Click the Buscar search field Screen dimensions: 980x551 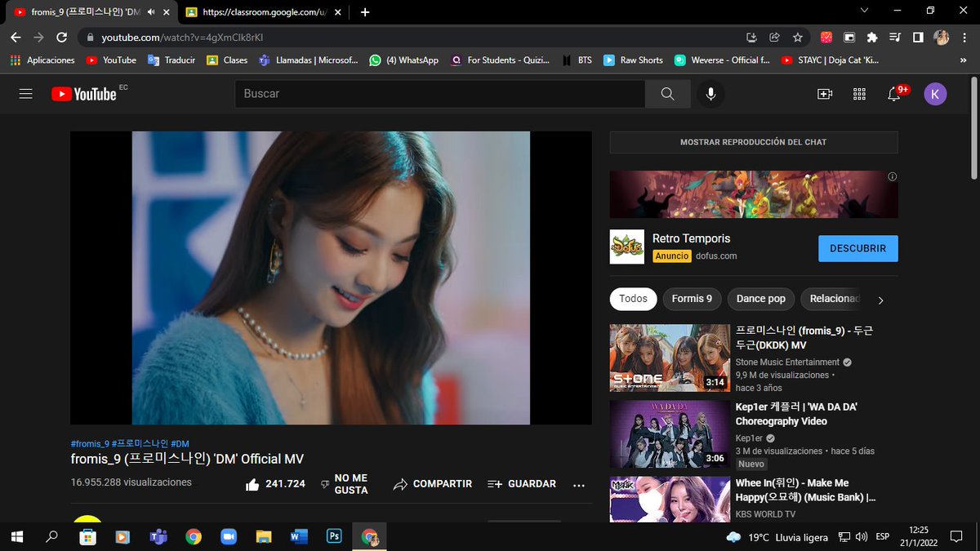[440, 94]
